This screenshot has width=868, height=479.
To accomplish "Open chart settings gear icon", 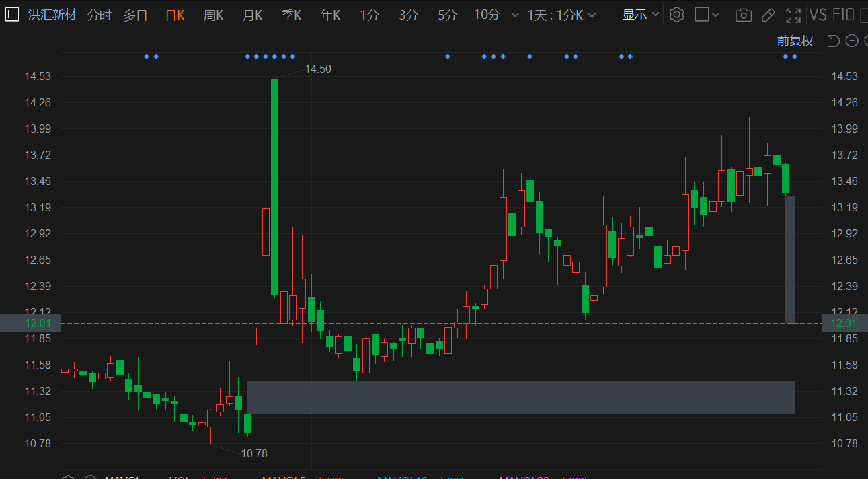I will (x=677, y=15).
